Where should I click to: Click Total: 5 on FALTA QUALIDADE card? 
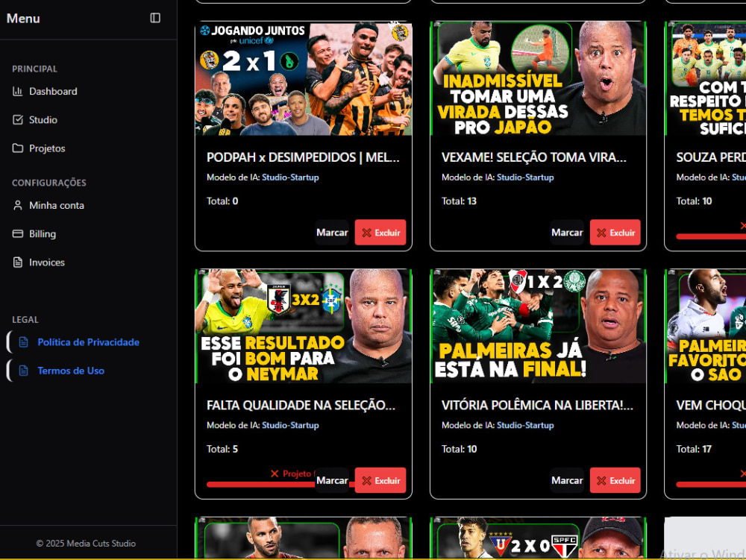(x=222, y=449)
